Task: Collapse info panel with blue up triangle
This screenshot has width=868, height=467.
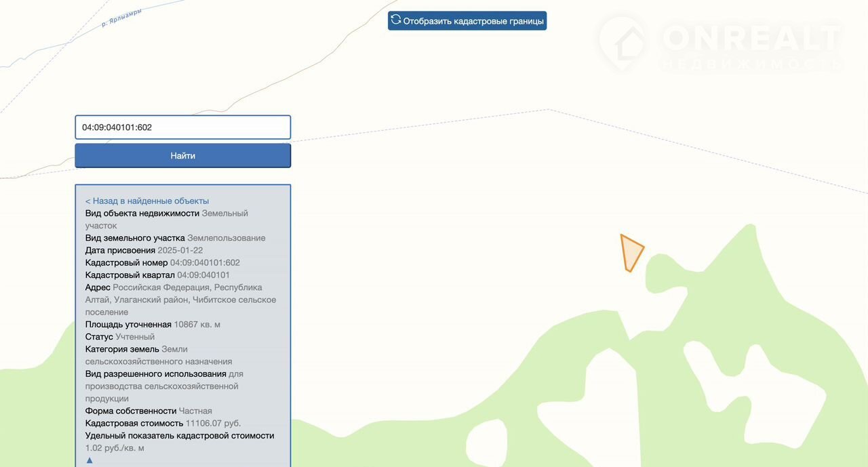Action: 90,460
